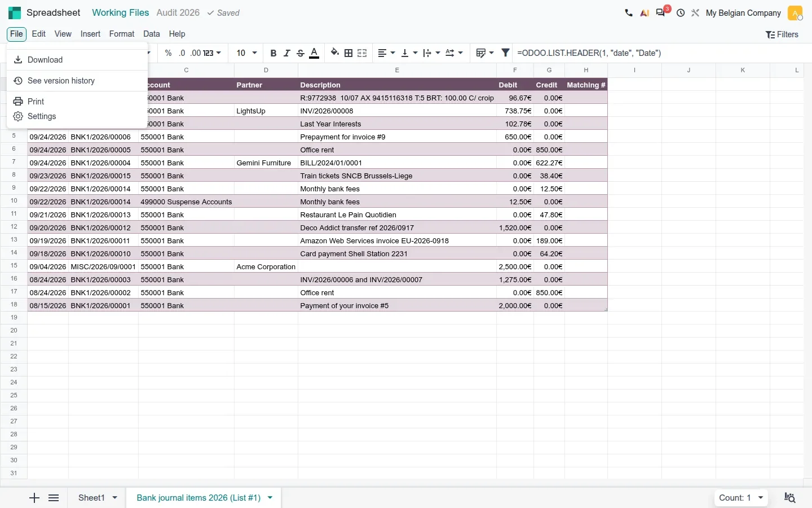Select cell 'Acme Corporation'
This screenshot has height=508, width=812.
(x=266, y=266)
